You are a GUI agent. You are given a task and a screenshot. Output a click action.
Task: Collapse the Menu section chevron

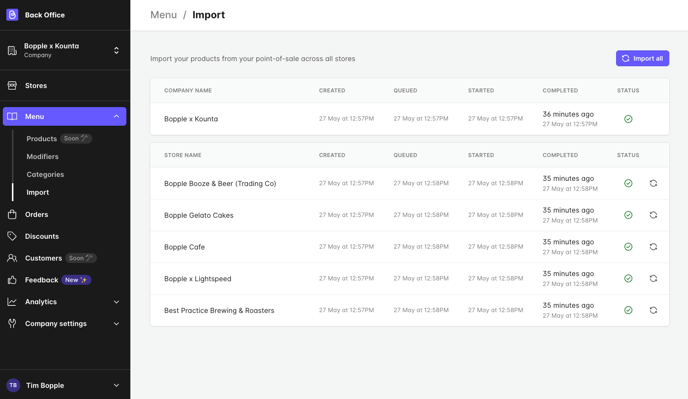point(116,116)
